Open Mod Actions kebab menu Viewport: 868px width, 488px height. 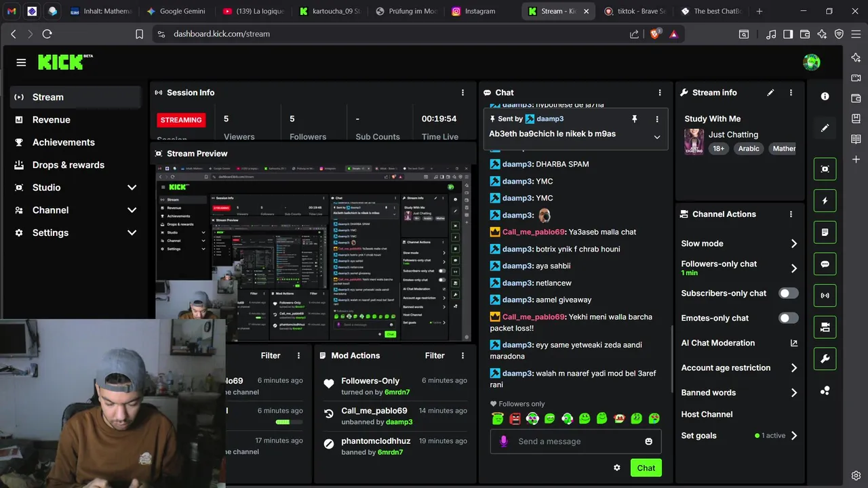coord(463,356)
